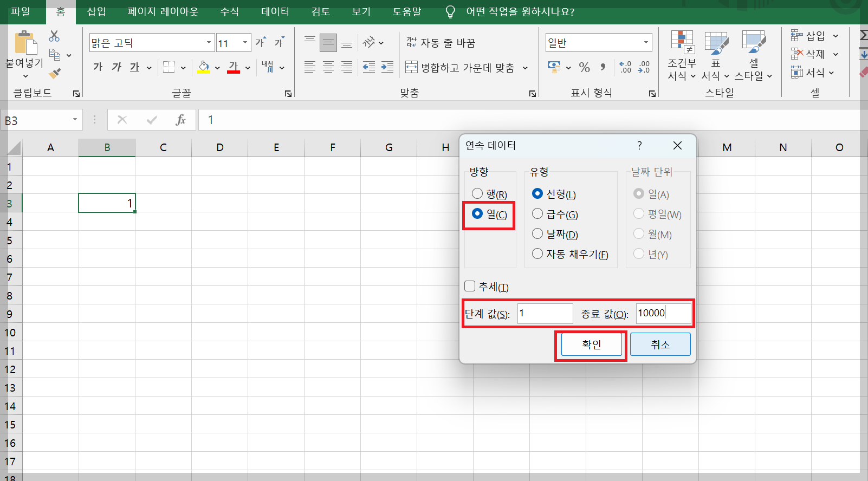The image size is (868, 481).
Task: Toggle underline 가 formatting
Action: point(134,67)
